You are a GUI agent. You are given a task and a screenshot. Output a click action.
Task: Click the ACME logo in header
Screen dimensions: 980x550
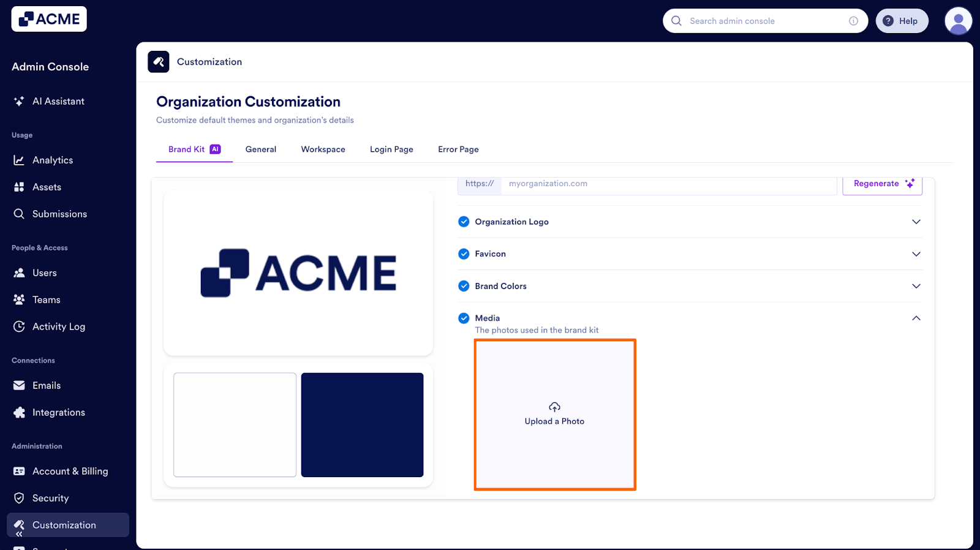pyautogui.click(x=49, y=19)
